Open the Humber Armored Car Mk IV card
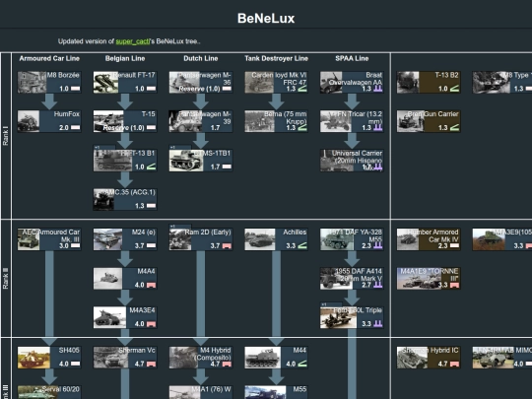The width and height of the screenshot is (532, 399). [x=429, y=239]
